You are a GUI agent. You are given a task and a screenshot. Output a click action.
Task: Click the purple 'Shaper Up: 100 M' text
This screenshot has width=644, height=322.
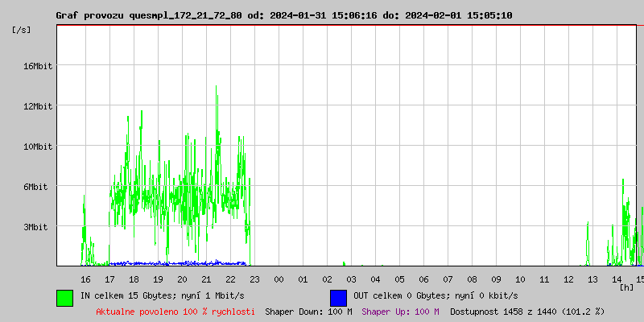click(x=400, y=311)
